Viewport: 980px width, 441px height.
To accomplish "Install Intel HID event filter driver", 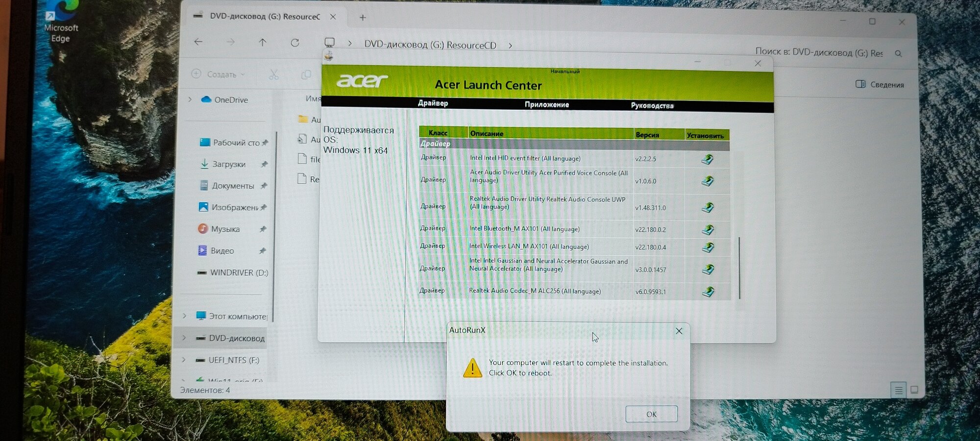I will (x=707, y=159).
